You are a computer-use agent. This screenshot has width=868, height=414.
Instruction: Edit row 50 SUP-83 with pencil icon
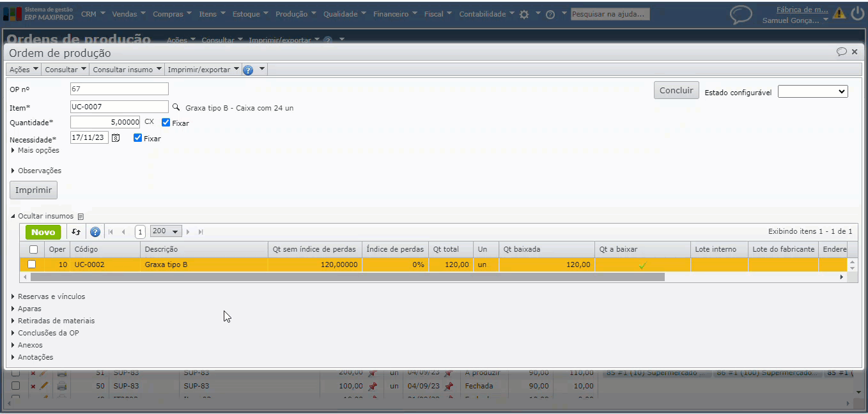(43, 386)
